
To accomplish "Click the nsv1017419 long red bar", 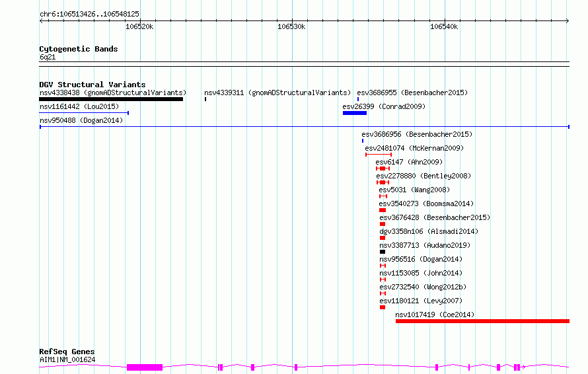I will click(483, 321).
